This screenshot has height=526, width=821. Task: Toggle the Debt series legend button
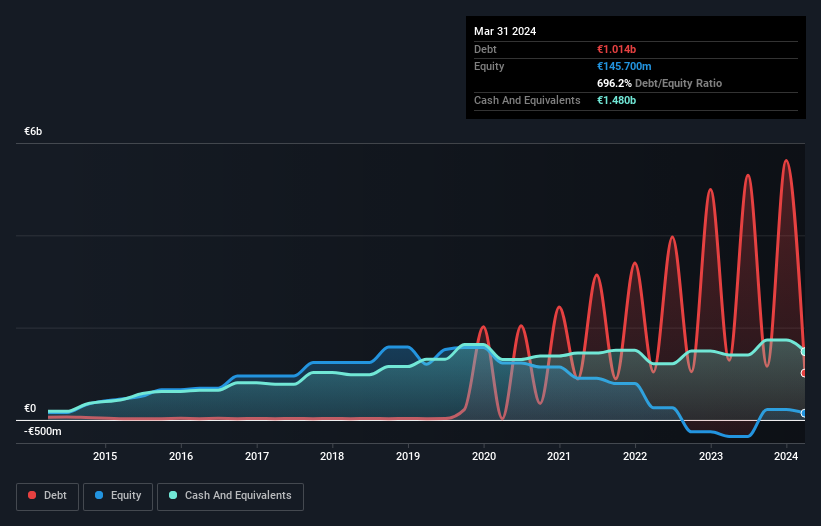(48, 496)
